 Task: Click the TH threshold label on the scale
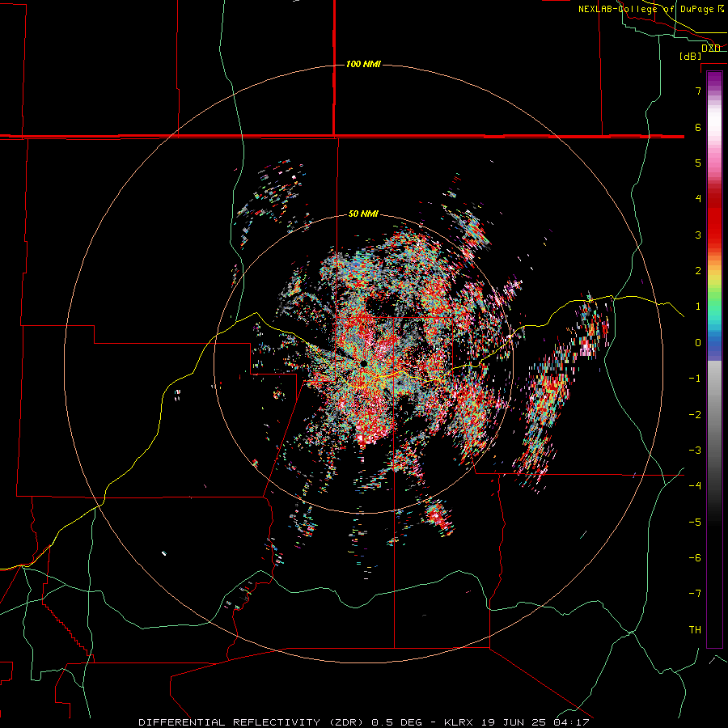pos(695,629)
